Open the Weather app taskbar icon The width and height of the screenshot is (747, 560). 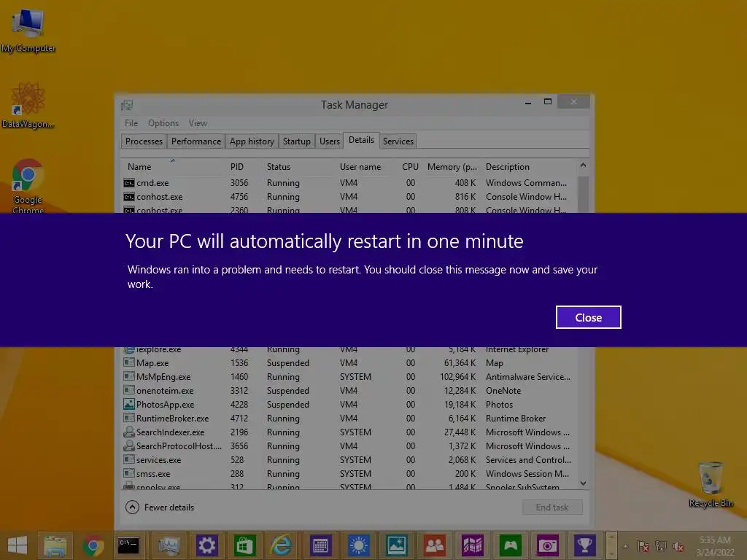pyautogui.click(x=358, y=545)
